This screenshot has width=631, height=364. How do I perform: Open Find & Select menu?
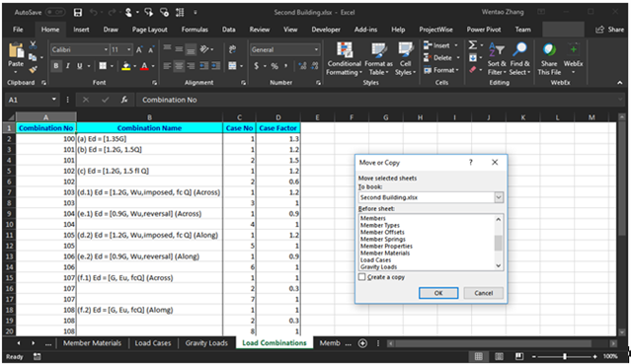point(519,59)
